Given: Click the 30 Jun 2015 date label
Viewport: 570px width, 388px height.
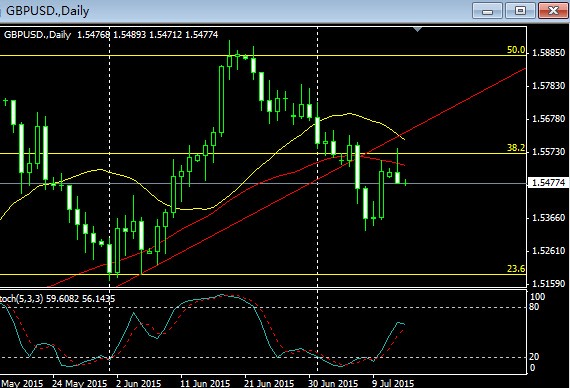Looking at the screenshot, I should click(x=333, y=383).
